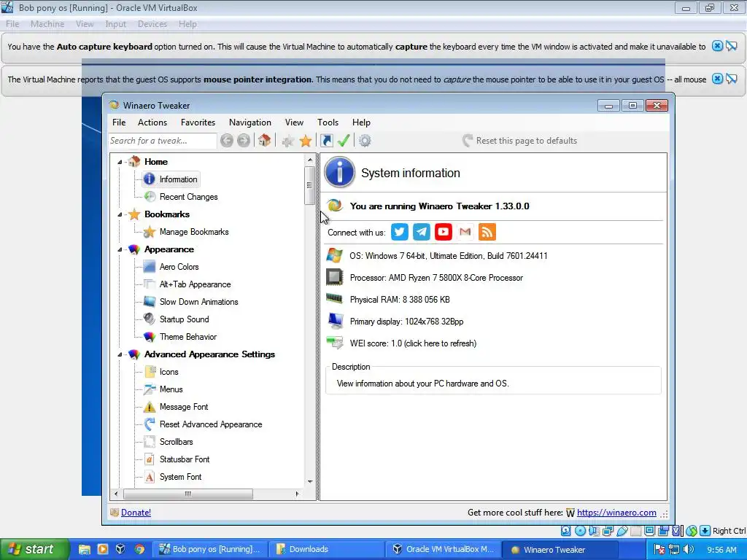Viewport: 747px width, 560px height.
Task: Go to Home page via house icon
Action: coord(264,140)
